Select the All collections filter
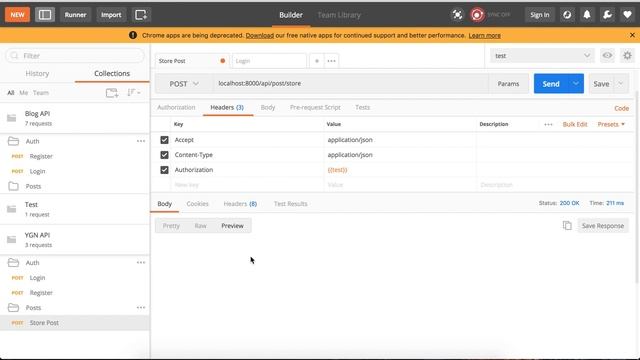This screenshot has width=640, height=360. pos(11,93)
